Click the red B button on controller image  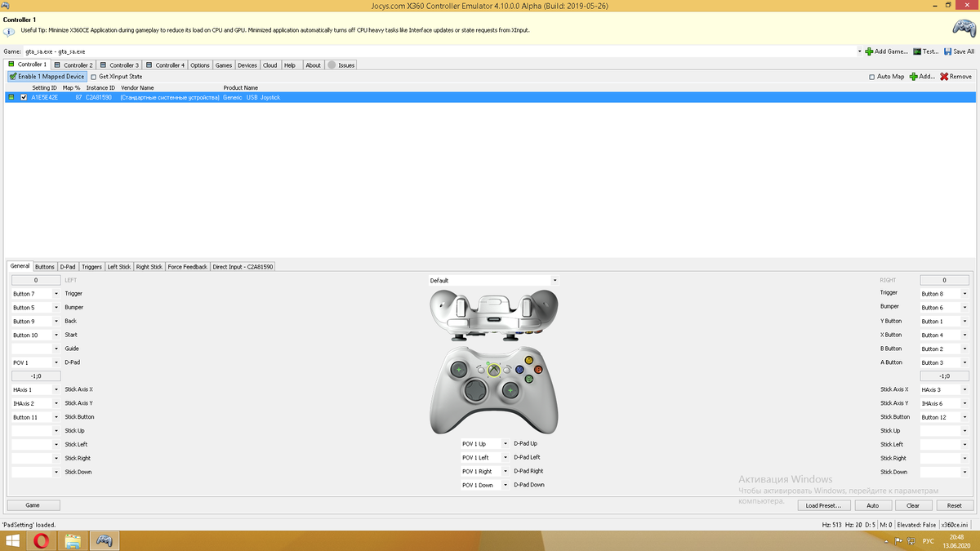pos(538,369)
